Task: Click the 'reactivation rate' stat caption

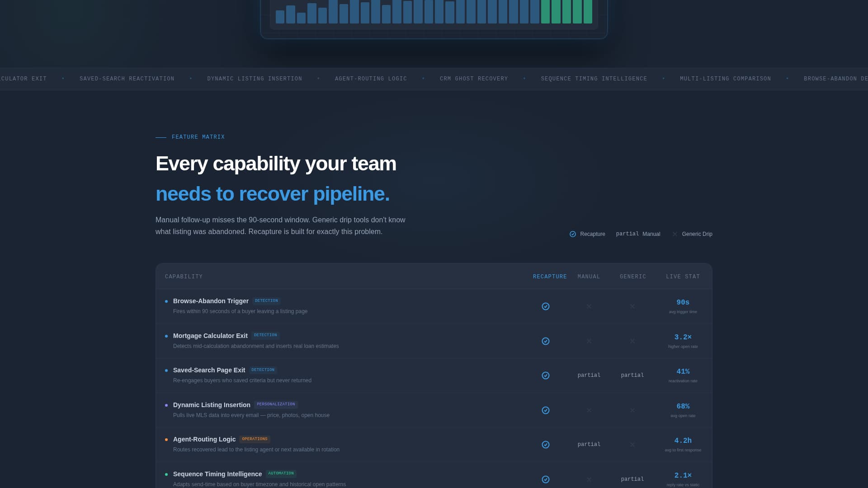Action: [x=683, y=381]
